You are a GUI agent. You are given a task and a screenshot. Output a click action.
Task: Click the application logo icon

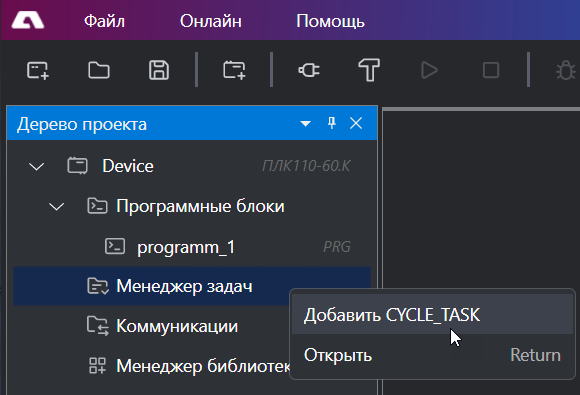[28, 20]
